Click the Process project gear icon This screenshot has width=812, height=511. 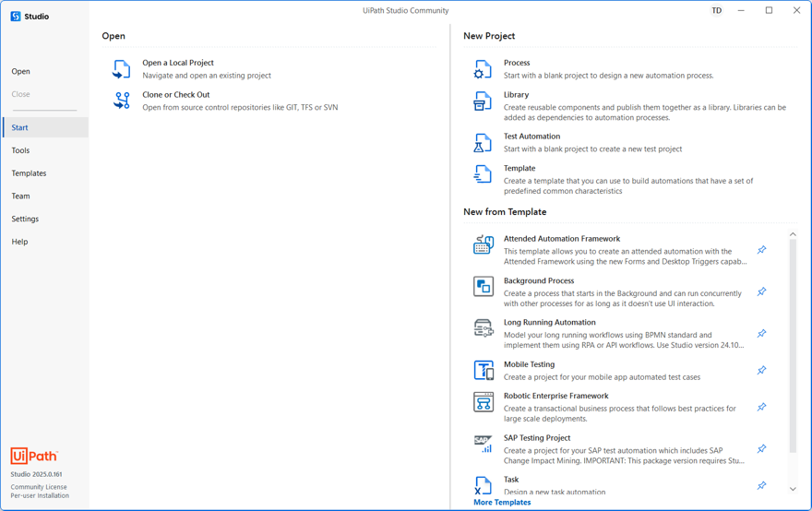(482, 69)
